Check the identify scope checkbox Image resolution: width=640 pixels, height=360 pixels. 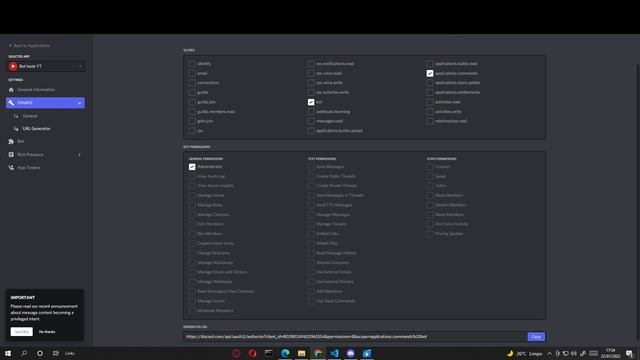coord(192,64)
